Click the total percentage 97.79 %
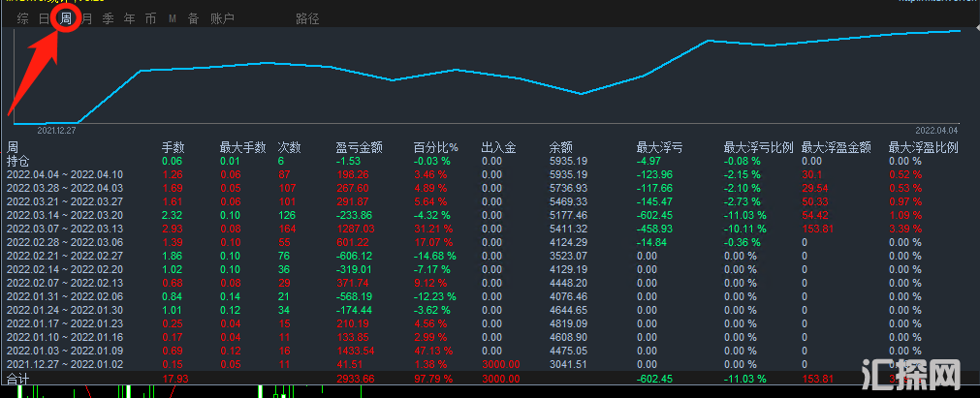 434,379
